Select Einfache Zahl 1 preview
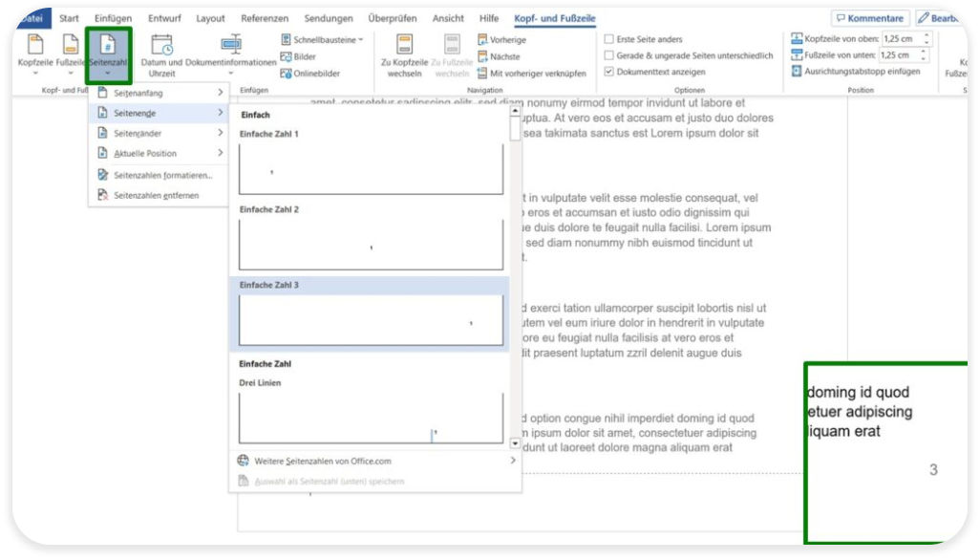Image resolution: width=980 pixels, height=560 pixels. (x=371, y=169)
